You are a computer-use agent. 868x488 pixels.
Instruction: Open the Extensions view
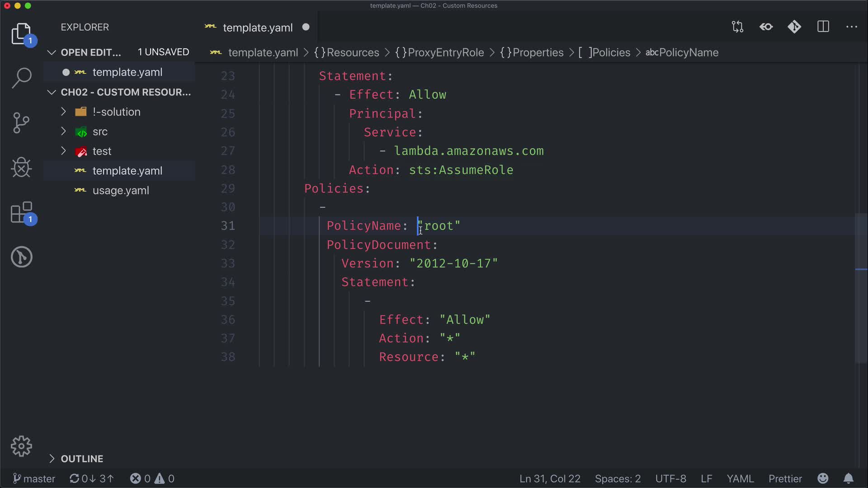click(21, 212)
